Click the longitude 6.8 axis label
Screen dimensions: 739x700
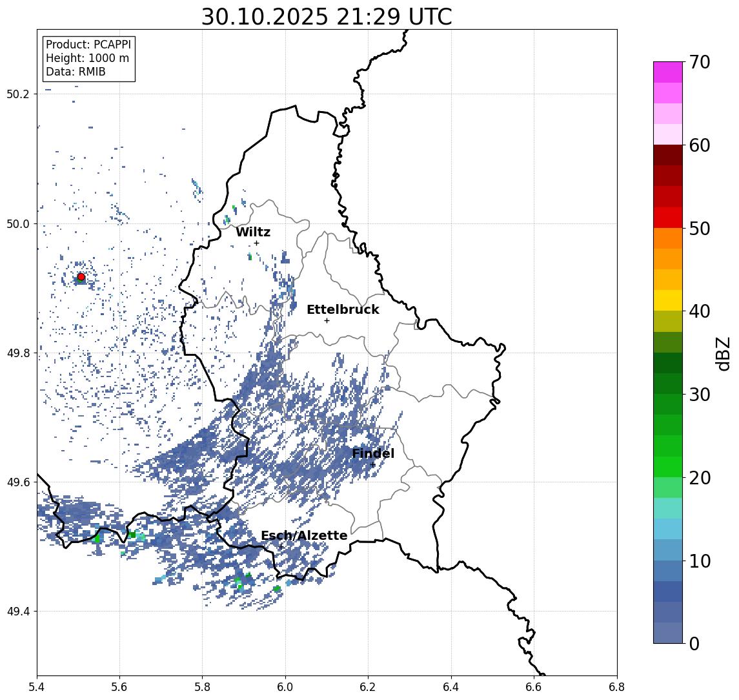tap(616, 687)
